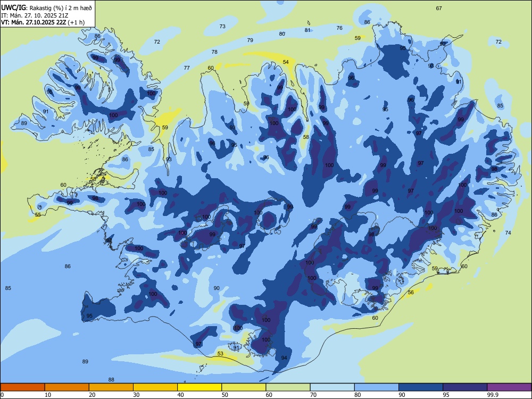Pick the 95–99.9 indigo legend swatch
532x399 pixels.
pyautogui.click(x=465, y=387)
